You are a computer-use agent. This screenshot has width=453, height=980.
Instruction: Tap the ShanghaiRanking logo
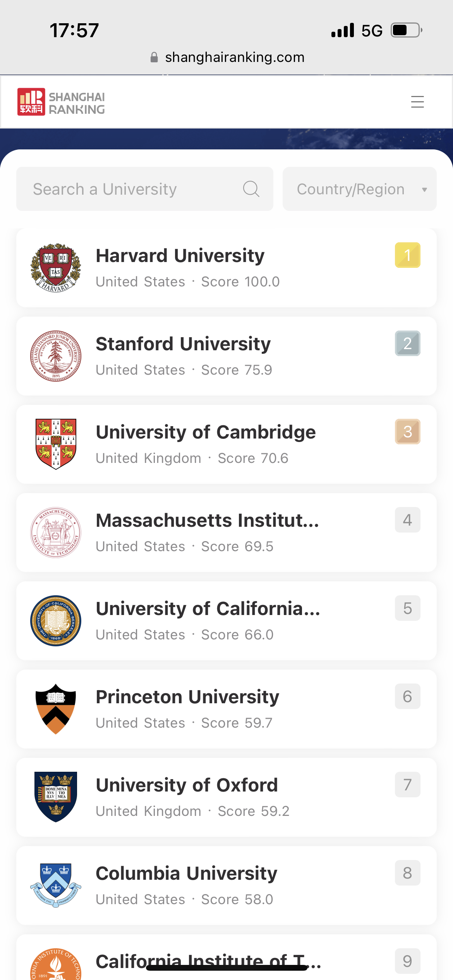click(61, 102)
